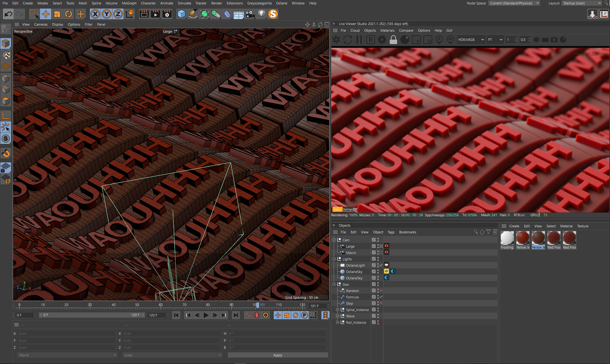
Task: Pause the Live Viewer render
Action: (359, 40)
